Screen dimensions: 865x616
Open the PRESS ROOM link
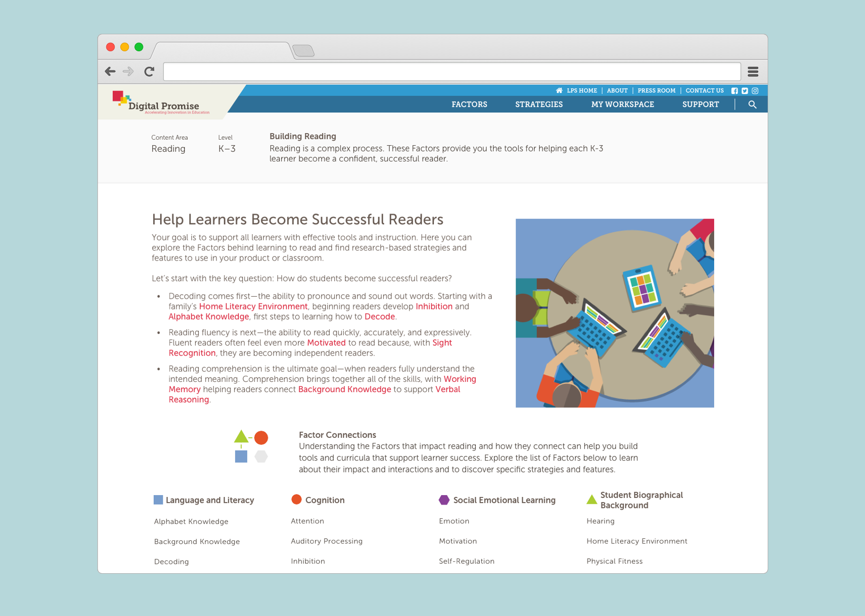[x=656, y=91]
